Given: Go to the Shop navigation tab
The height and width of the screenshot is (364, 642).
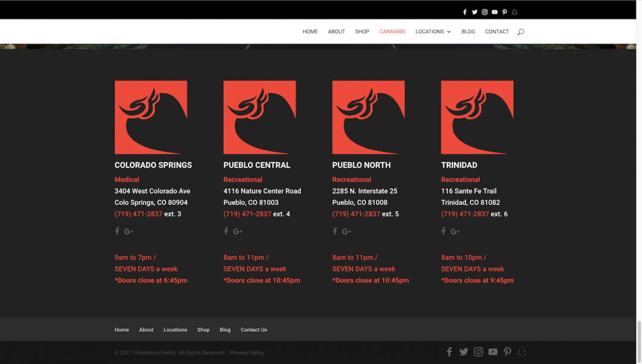Looking at the screenshot, I should pos(362,32).
